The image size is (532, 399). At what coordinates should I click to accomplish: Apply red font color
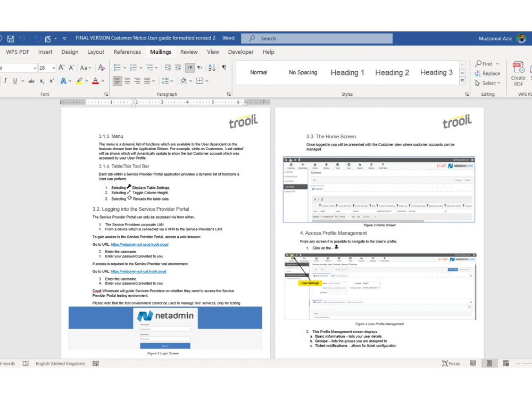point(95,81)
